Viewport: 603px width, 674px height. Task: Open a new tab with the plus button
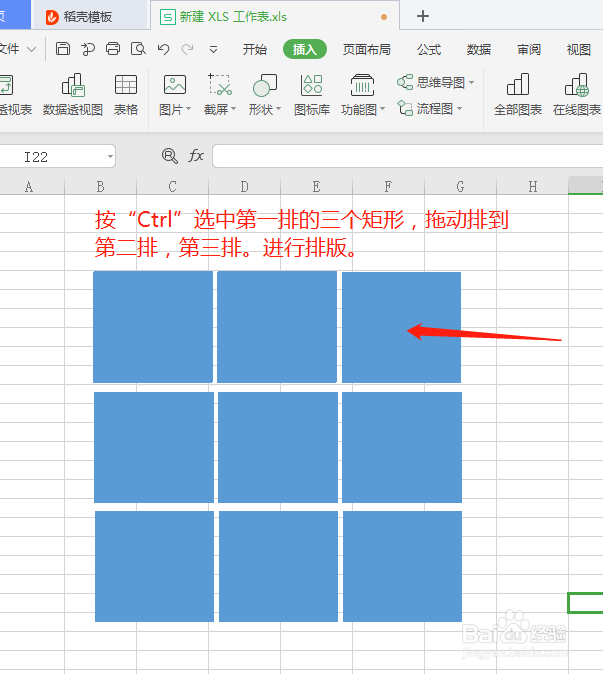(x=423, y=16)
